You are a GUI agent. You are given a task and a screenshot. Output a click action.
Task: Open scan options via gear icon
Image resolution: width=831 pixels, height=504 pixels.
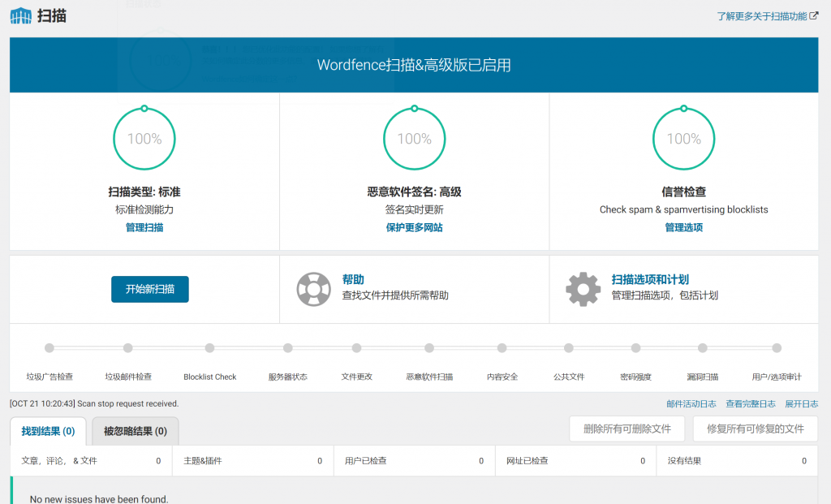point(583,290)
